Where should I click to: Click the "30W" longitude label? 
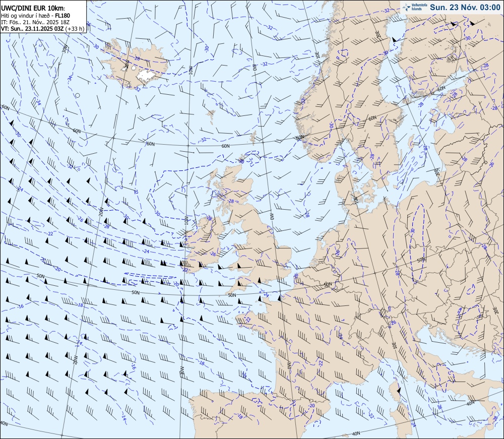[65, 49]
